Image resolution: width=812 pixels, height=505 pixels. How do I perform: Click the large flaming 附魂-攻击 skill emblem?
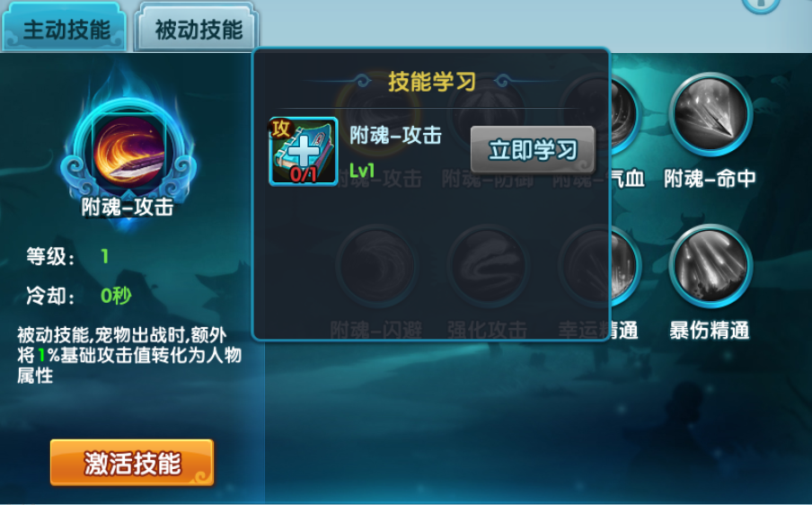(x=128, y=150)
